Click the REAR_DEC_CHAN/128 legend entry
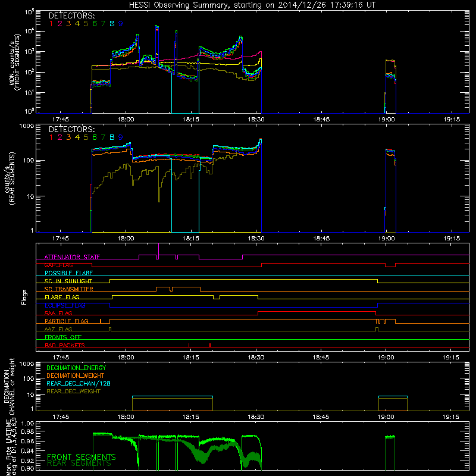 tap(79, 384)
